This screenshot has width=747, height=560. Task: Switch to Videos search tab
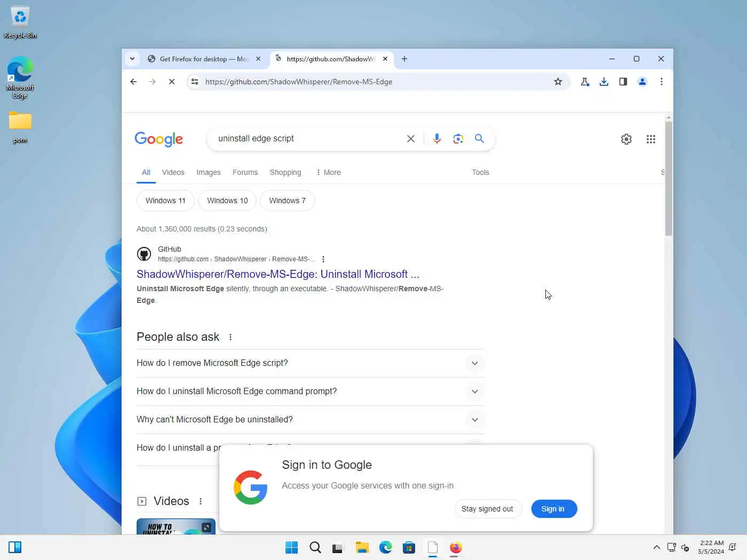pyautogui.click(x=173, y=172)
